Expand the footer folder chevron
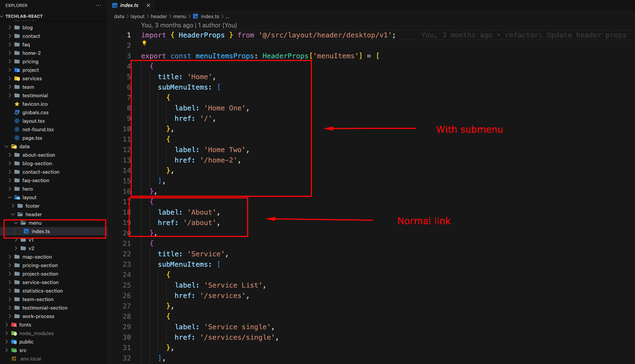This screenshot has height=364, width=635. (x=13, y=206)
